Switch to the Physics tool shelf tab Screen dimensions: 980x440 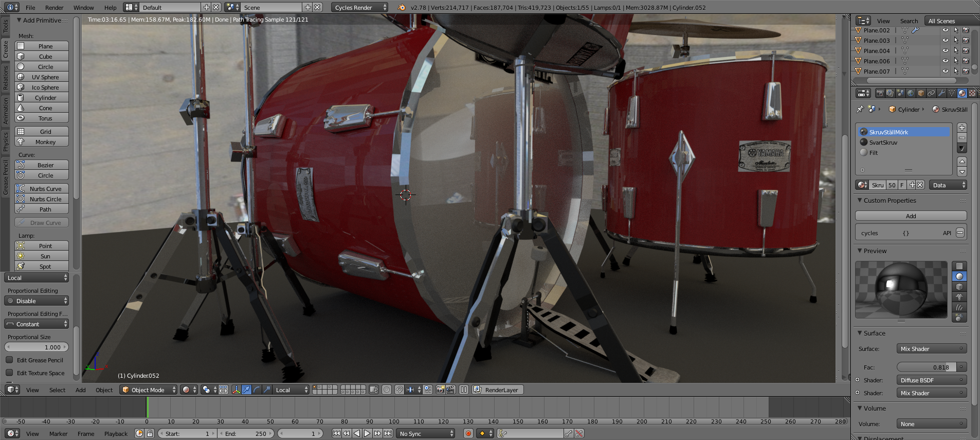(x=6, y=142)
